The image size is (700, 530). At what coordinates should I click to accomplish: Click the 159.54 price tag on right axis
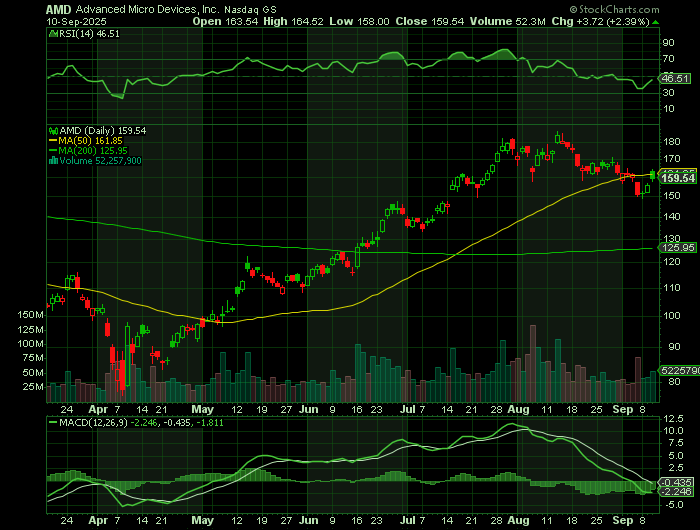pyautogui.click(x=678, y=178)
